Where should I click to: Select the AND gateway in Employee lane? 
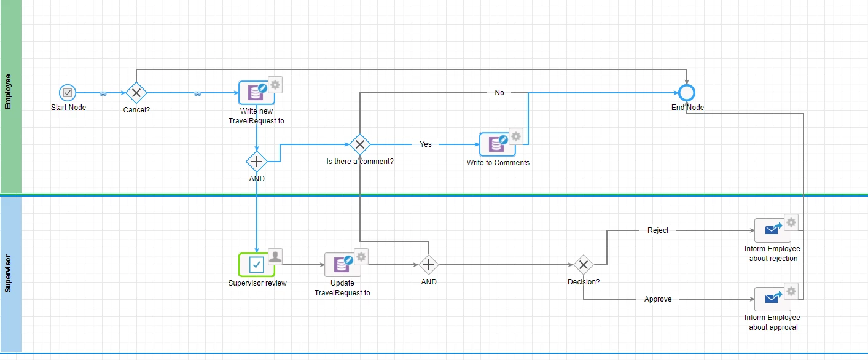click(256, 162)
